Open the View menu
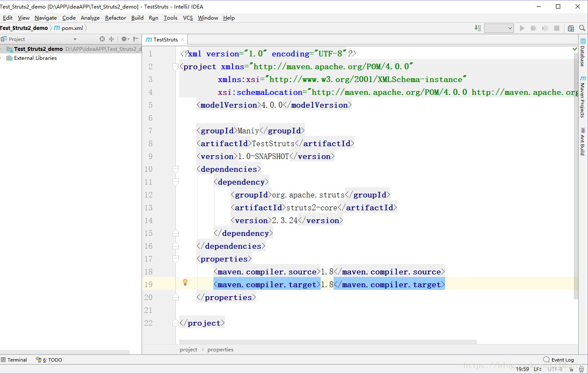Image resolution: width=588 pixels, height=374 pixels. pos(24,18)
